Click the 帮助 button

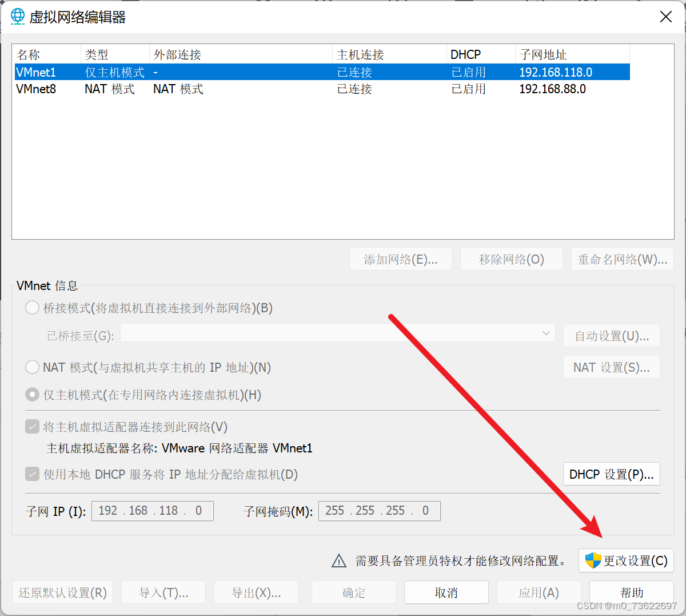click(632, 593)
